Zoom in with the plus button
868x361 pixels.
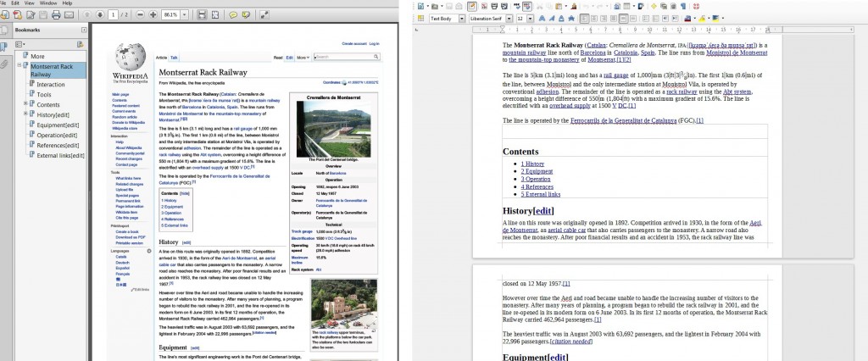(153, 14)
